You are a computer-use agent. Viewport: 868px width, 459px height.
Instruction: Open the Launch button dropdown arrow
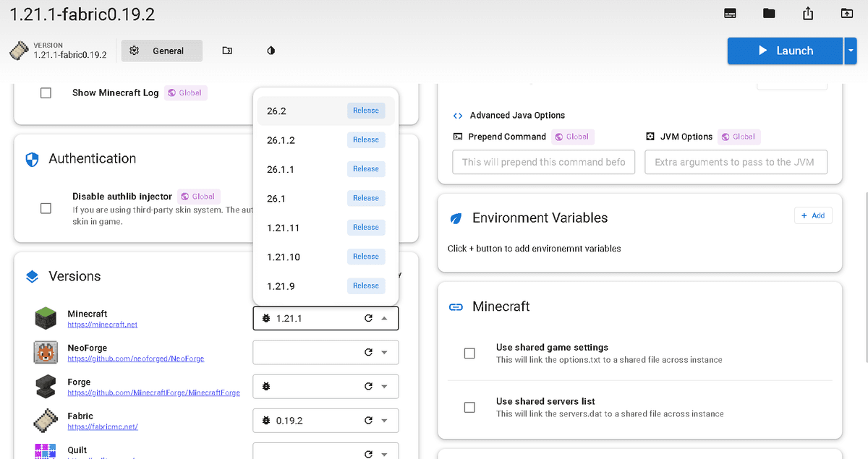pyautogui.click(x=851, y=51)
